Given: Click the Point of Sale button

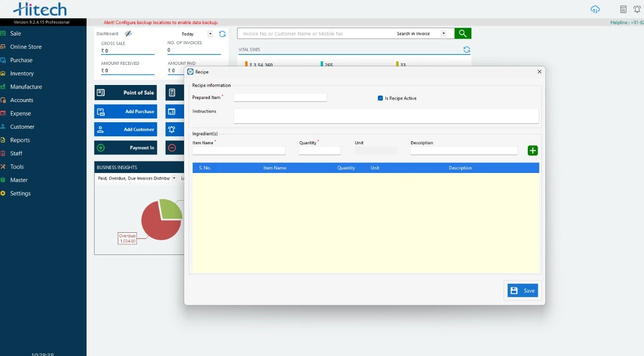Looking at the screenshot, I should pos(125,93).
